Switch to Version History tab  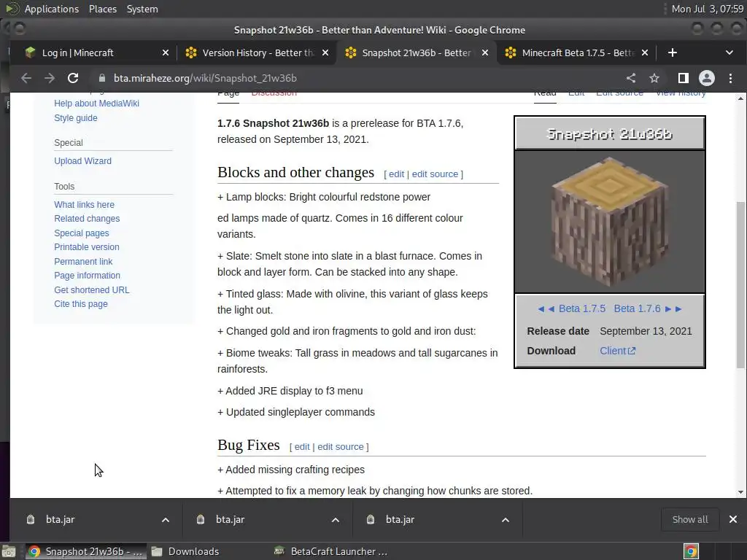(258, 52)
